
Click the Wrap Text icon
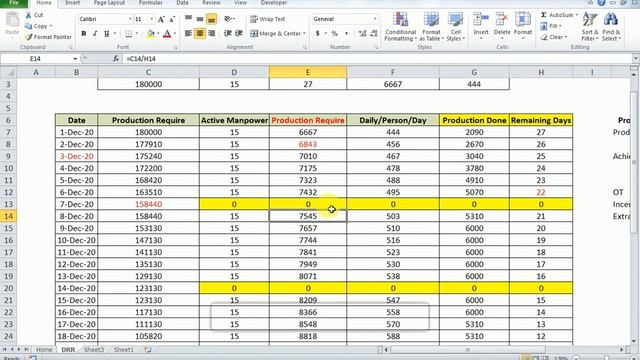[254, 19]
